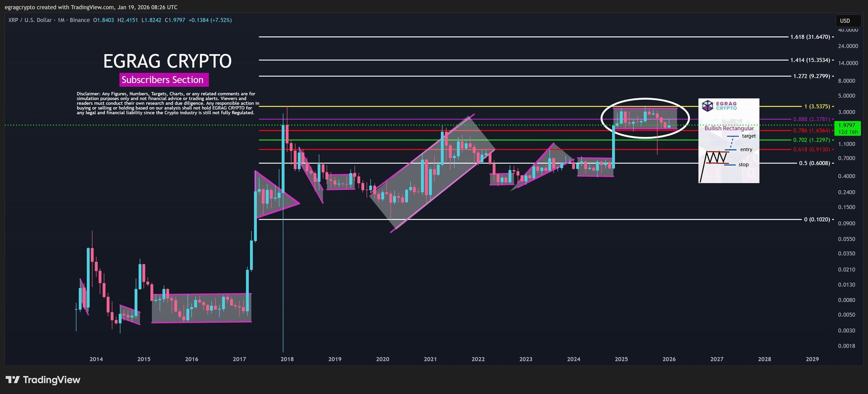Click the TradingView logo icon
The image size is (868, 394).
pyautogui.click(x=12, y=380)
